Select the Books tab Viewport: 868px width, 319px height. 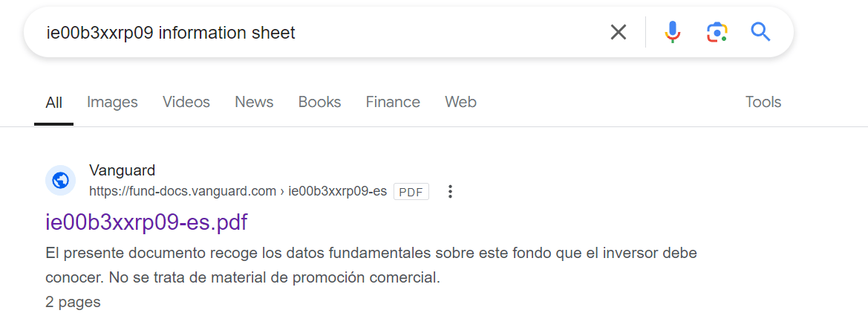pos(319,102)
